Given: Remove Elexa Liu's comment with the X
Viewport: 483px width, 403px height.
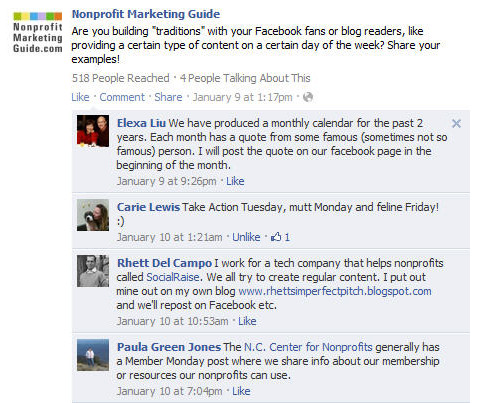Looking at the screenshot, I should pos(456,124).
